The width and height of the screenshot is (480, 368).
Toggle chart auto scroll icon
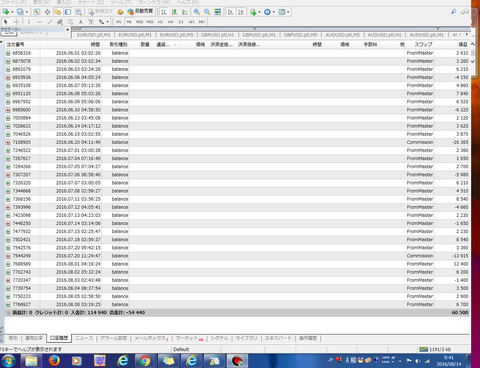point(230,12)
